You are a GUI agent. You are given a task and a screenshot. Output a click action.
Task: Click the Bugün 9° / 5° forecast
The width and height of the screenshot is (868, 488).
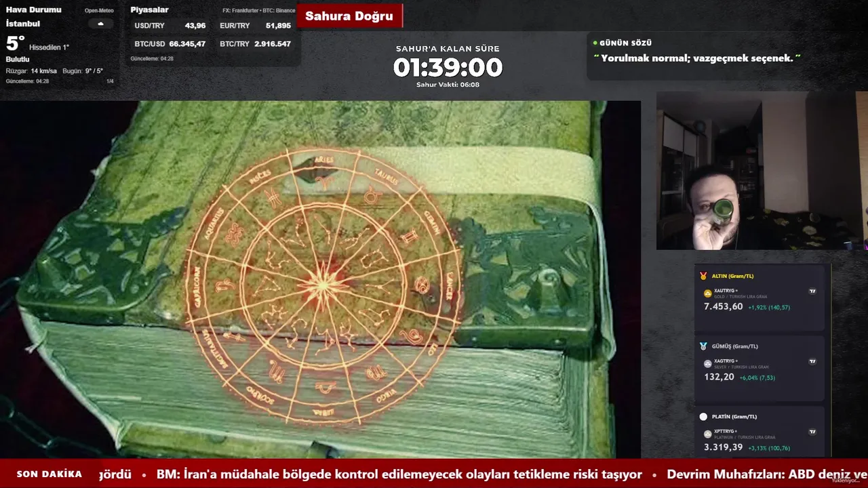pyautogui.click(x=83, y=71)
